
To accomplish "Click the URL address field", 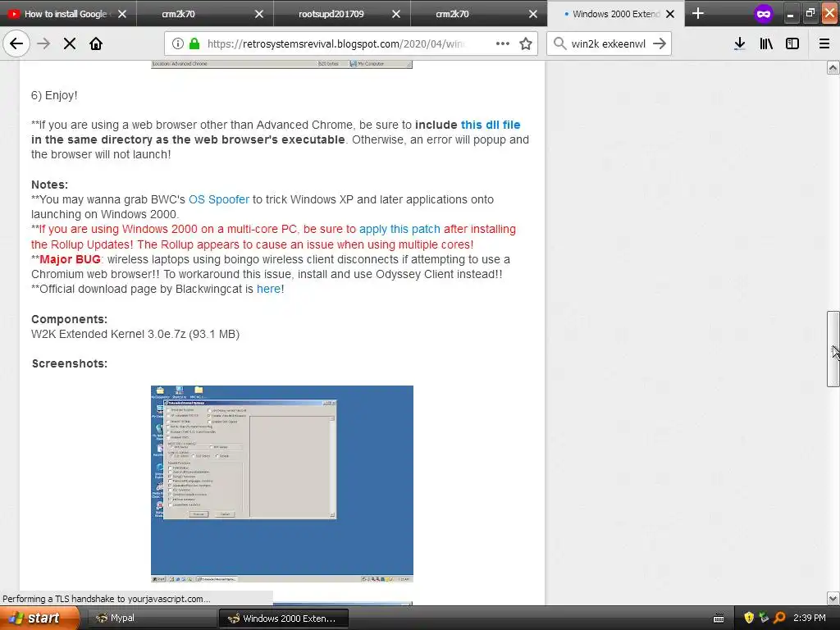I will coord(336,43).
